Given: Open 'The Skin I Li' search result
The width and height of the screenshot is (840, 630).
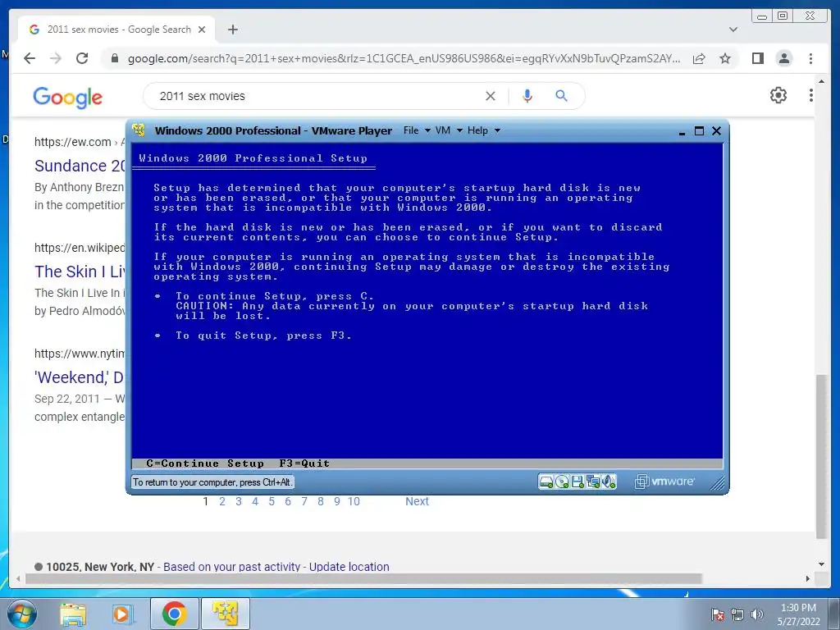Looking at the screenshot, I should pos(80,272).
